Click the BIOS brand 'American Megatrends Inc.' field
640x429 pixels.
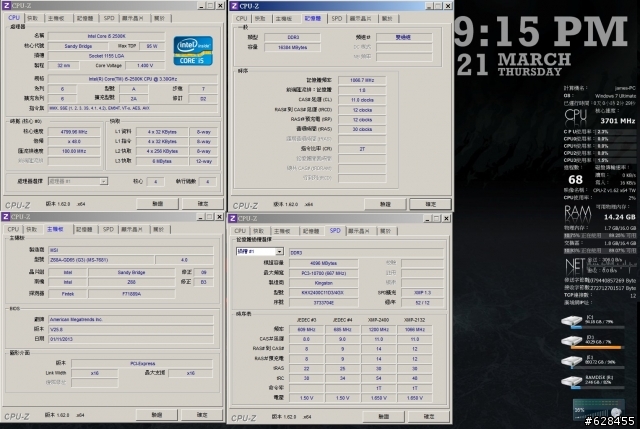pos(131,319)
